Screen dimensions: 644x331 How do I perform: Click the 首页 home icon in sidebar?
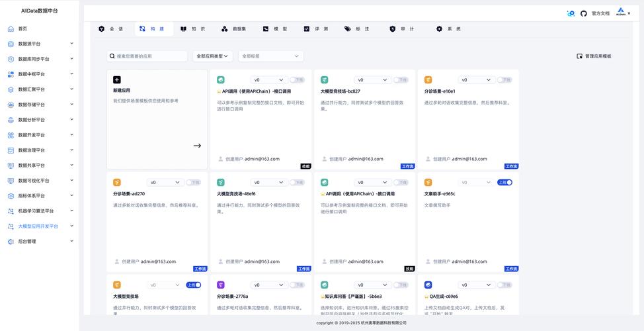(x=11, y=28)
